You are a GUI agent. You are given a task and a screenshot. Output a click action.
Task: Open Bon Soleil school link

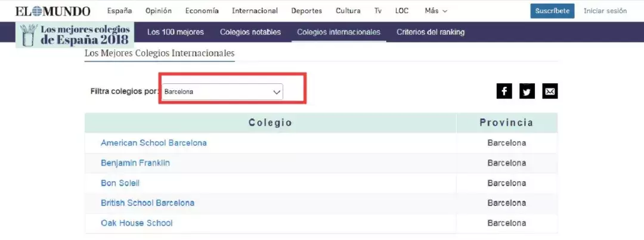pyautogui.click(x=120, y=183)
